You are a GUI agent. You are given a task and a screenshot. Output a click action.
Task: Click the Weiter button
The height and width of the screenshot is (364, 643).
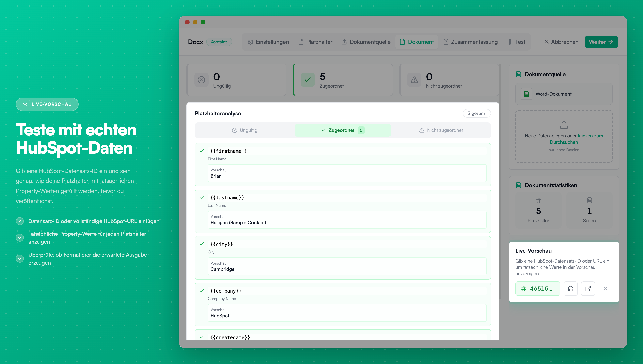(601, 42)
